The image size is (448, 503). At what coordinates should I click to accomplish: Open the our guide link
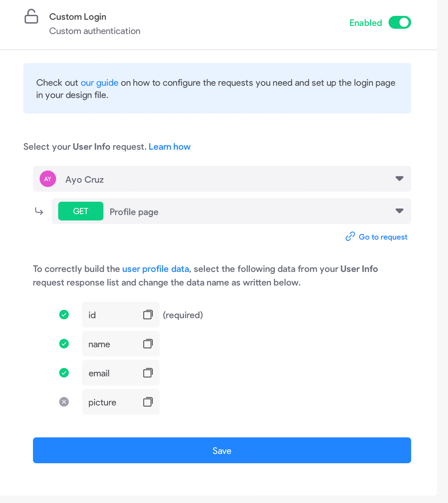(100, 83)
